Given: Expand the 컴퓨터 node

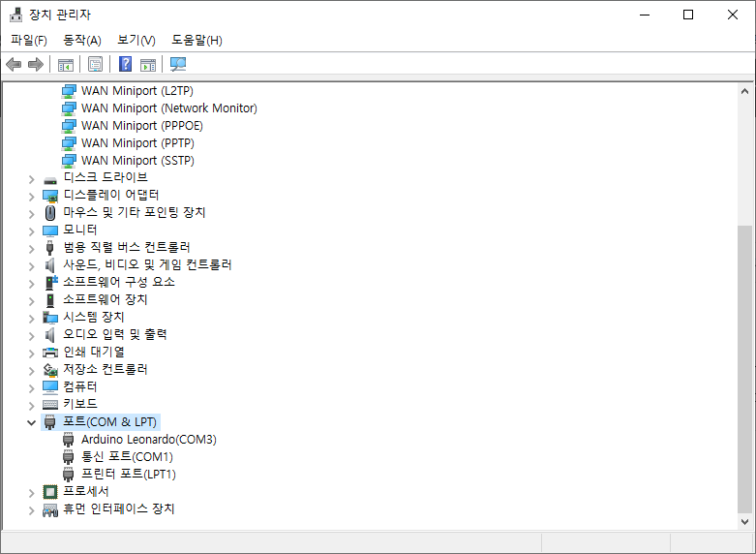Looking at the screenshot, I should (x=31, y=388).
